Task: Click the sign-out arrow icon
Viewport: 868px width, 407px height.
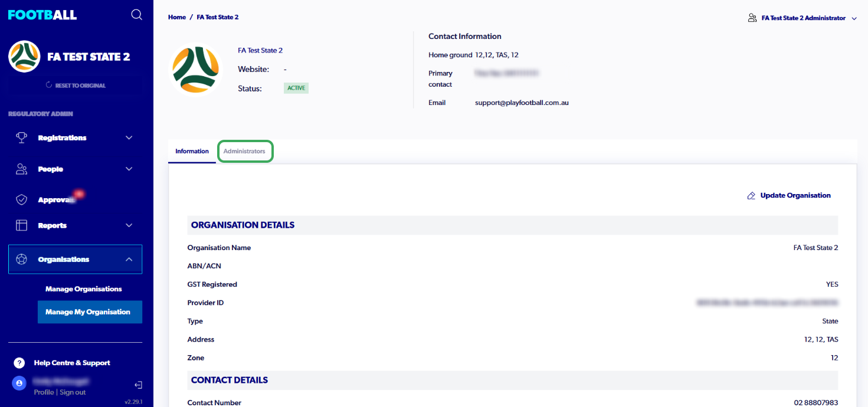Action: 139,385
